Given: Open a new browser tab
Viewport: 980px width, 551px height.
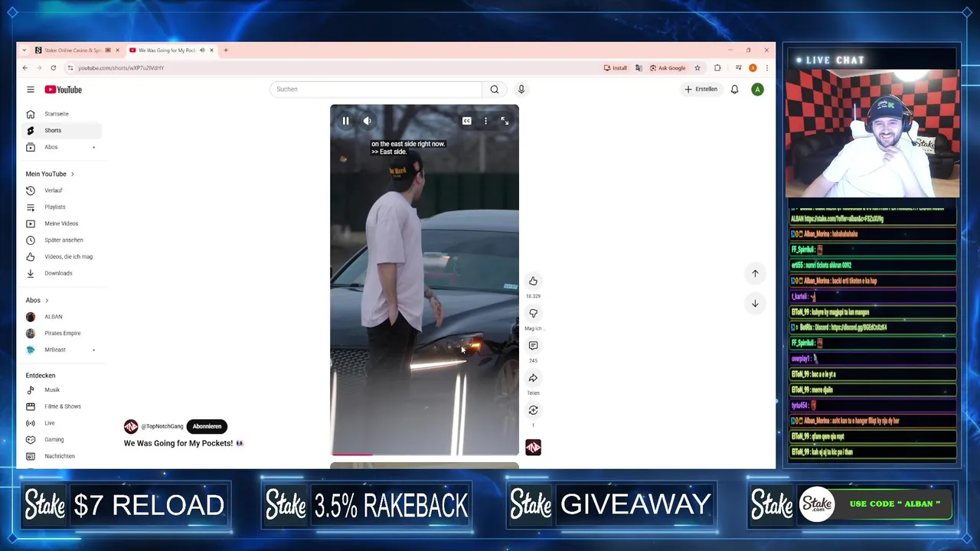Looking at the screenshot, I should pos(226,51).
